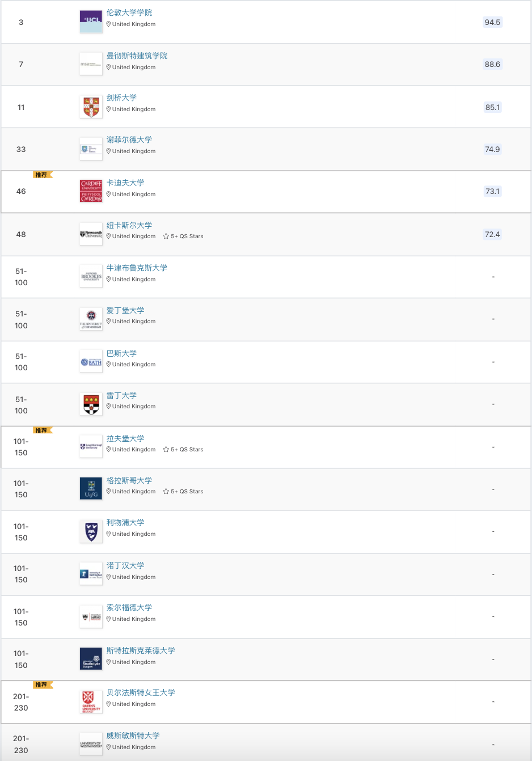Click the Strathclyde University logo

(91, 659)
